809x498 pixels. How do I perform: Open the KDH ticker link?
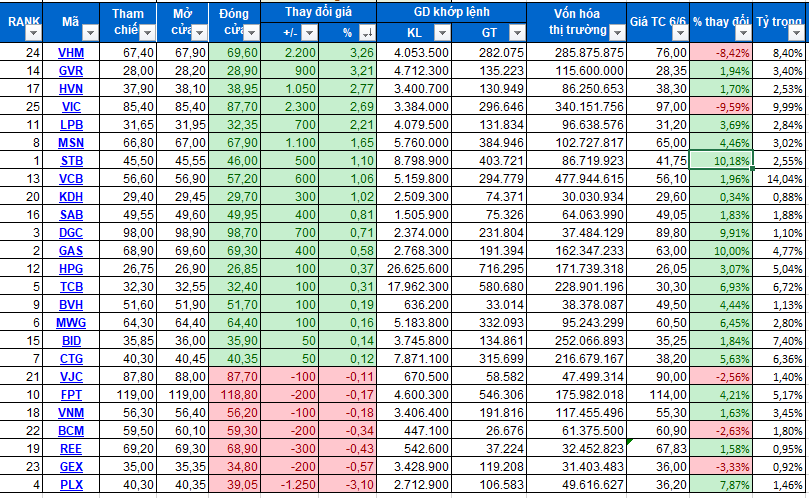[71, 197]
